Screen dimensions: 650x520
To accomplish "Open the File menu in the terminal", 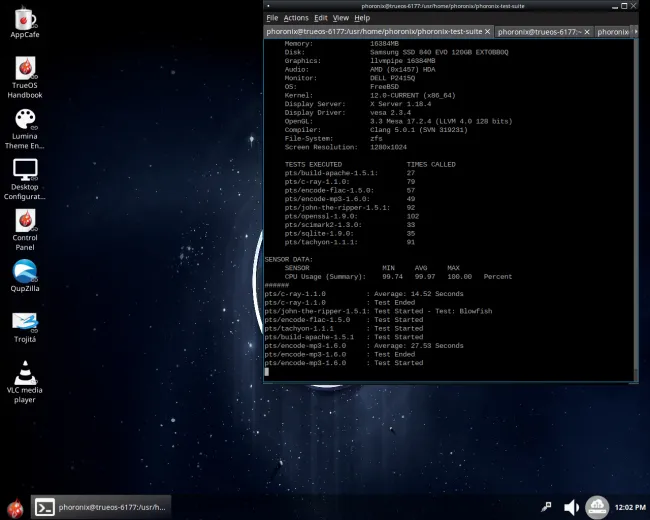I will tap(272, 18).
